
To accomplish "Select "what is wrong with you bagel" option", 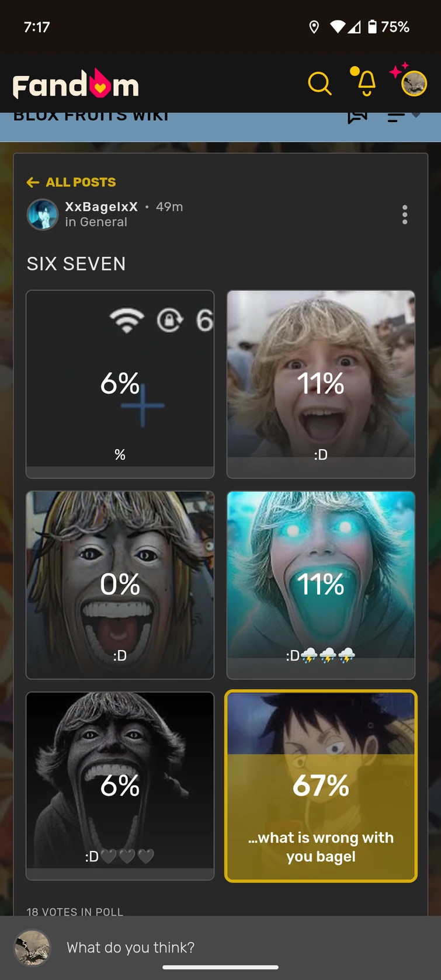I will pyautogui.click(x=321, y=786).
